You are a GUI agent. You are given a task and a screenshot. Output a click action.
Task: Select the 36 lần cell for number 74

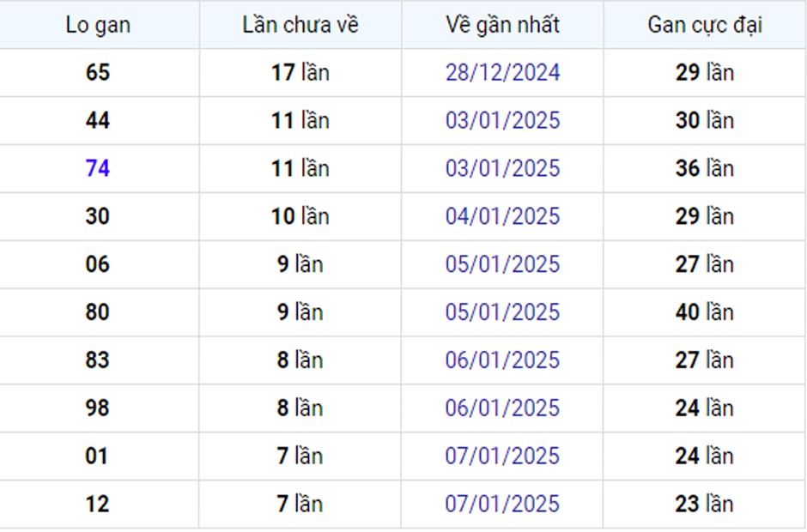pyautogui.click(x=705, y=168)
